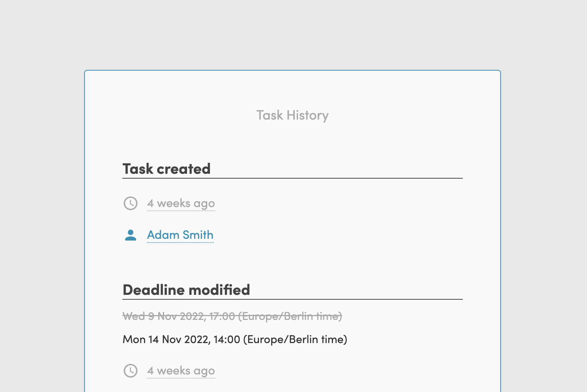
Task: Click '4 weeks ago' under Task created
Action: pos(181,203)
